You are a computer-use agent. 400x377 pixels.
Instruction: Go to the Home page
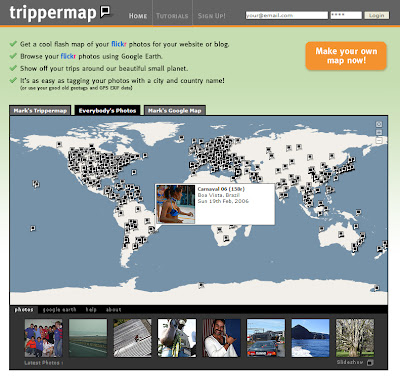(138, 16)
